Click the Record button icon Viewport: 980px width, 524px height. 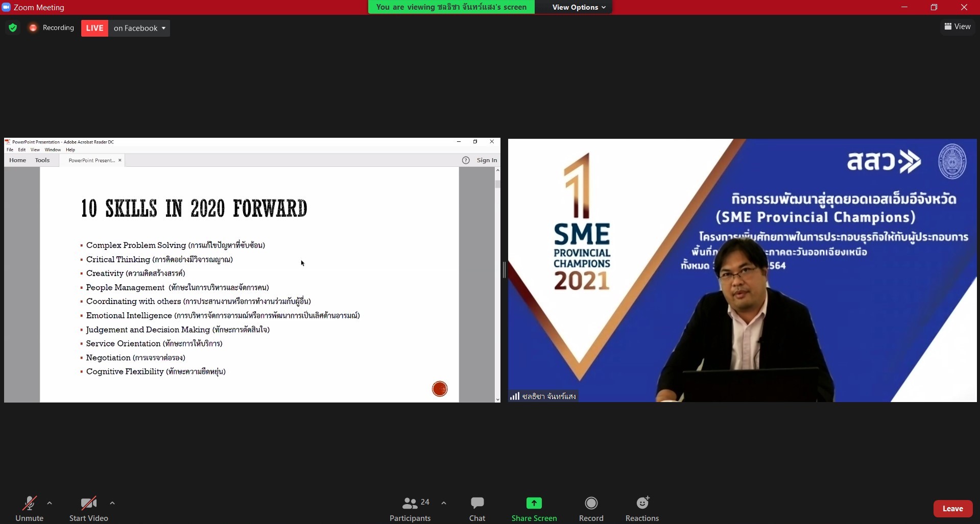(x=591, y=504)
